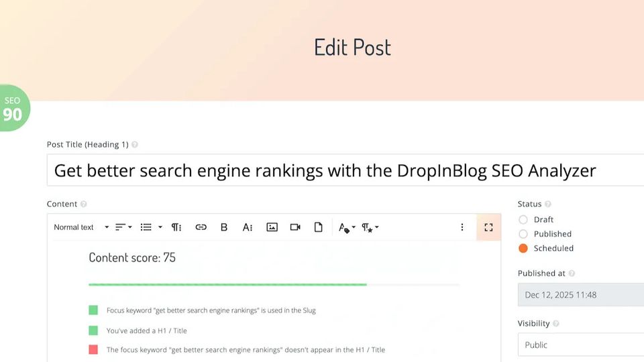The image size is (644, 362).
Task: Edit the Post Title field
Action: [345, 170]
